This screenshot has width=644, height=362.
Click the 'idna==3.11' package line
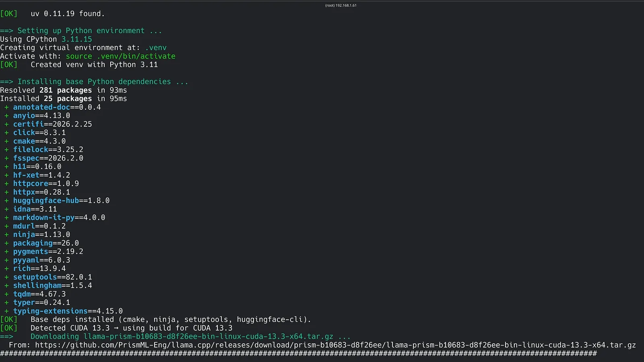pos(35,209)
